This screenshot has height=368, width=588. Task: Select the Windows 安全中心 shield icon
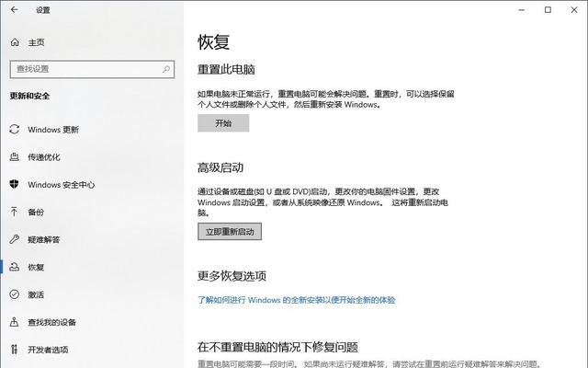point(15,184)
